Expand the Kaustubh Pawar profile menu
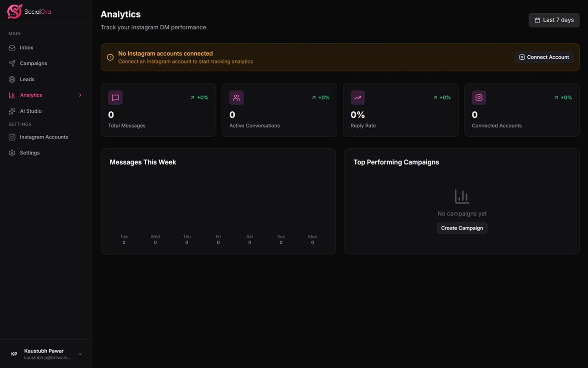 point(80,354)
